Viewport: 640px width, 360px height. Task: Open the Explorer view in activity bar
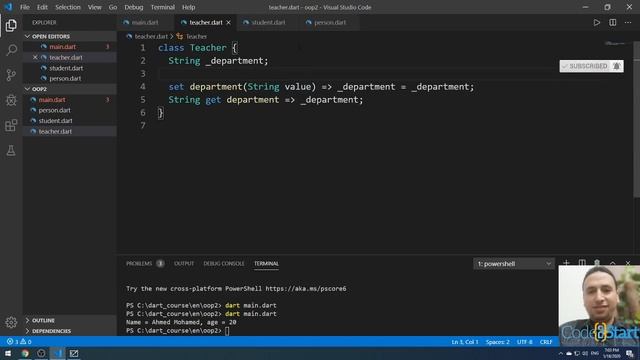pyautogui.click(x=11, y=25)
